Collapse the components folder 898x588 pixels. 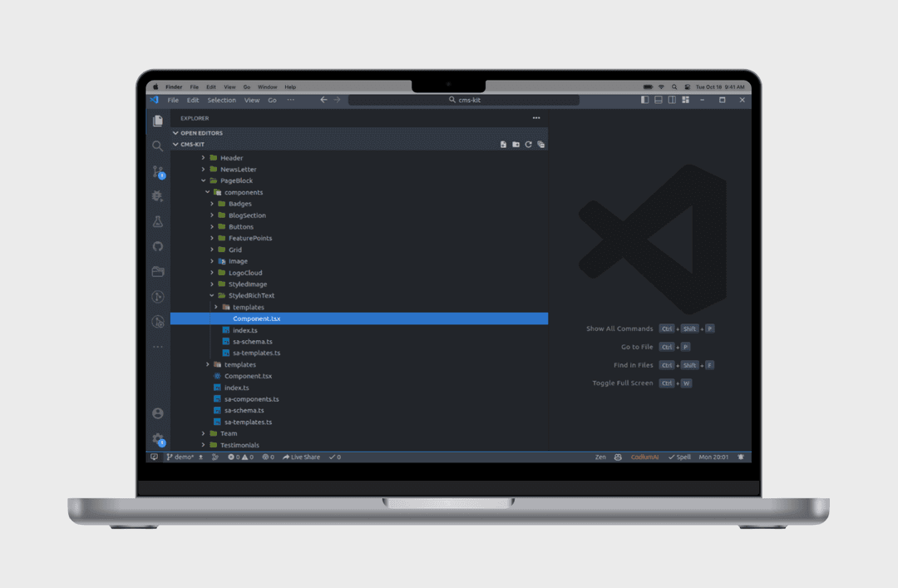pos(359,192)
